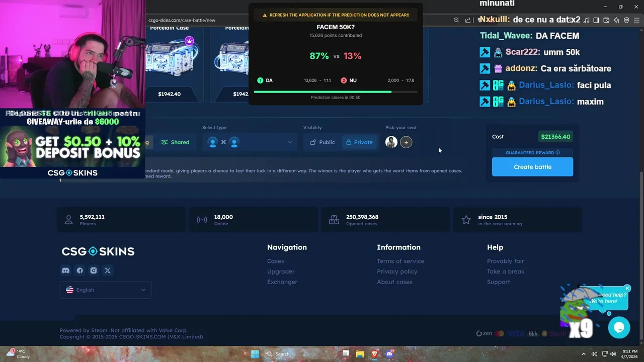Viewport: 644px width, 362px height.
Task: Click the 18,000 Online stat
Action: (x=253, y=220)
